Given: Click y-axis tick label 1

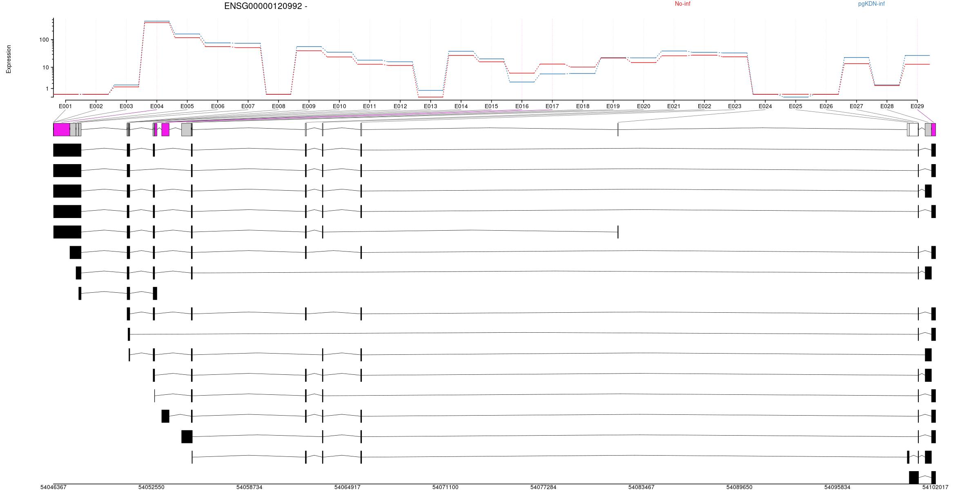Looking at the screenshot, I should [x=47, y=89].
